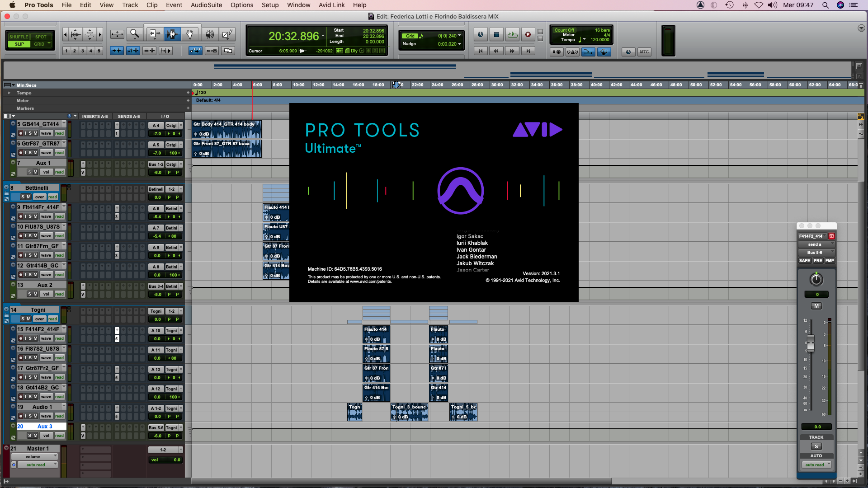The width and height of the screenshot is (868, 488).
Task: Open the Avid Link menu
Action: pos(331,5)
